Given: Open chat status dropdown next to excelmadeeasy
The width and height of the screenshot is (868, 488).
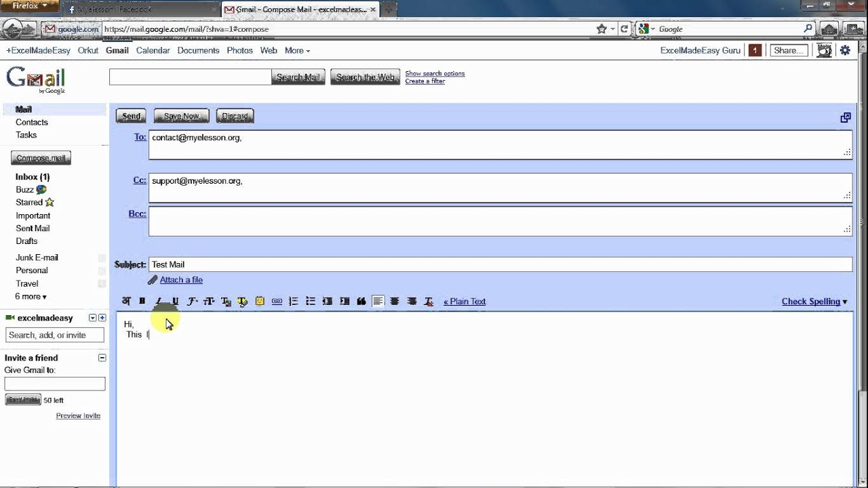Looking at the screenshot, I should [x=93, y=318].
